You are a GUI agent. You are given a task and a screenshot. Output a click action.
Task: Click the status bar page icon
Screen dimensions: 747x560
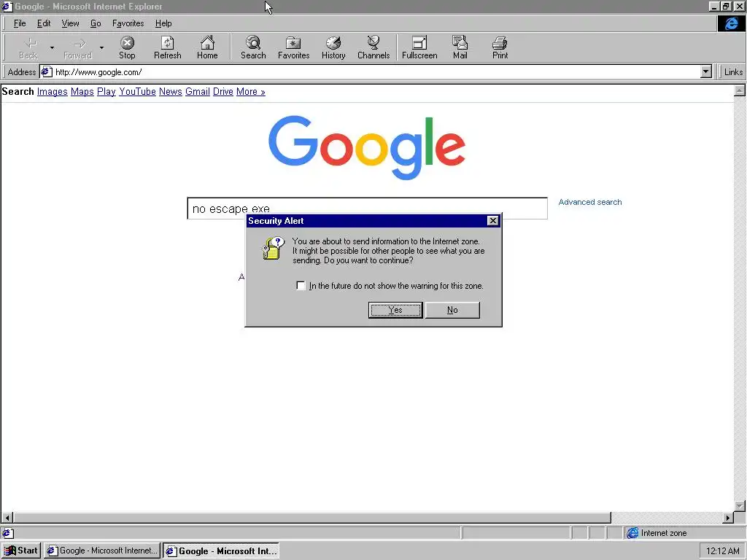[x=8, y=533]
